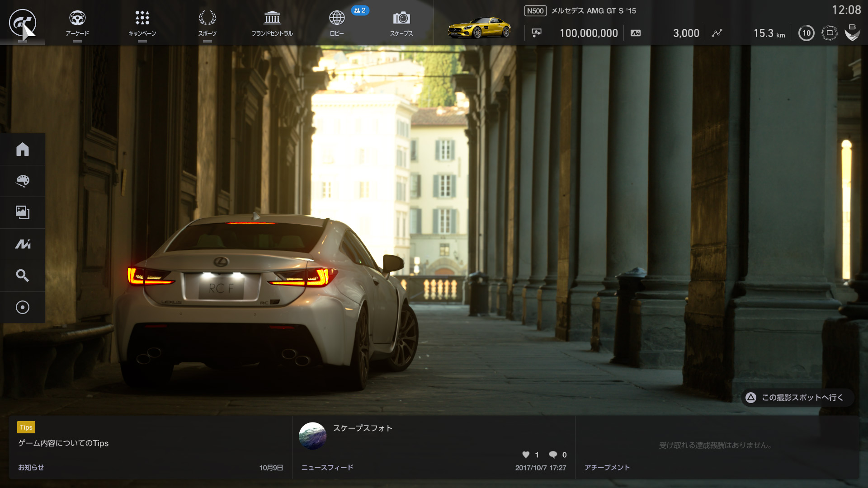Click the triangle button icon
868x488 pixels.
coord(751,398)
